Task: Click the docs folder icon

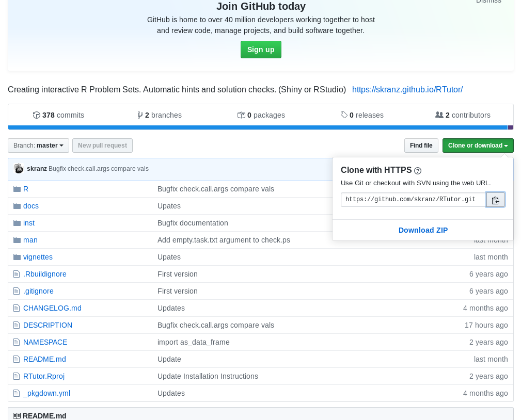Action: click(17, 206)
